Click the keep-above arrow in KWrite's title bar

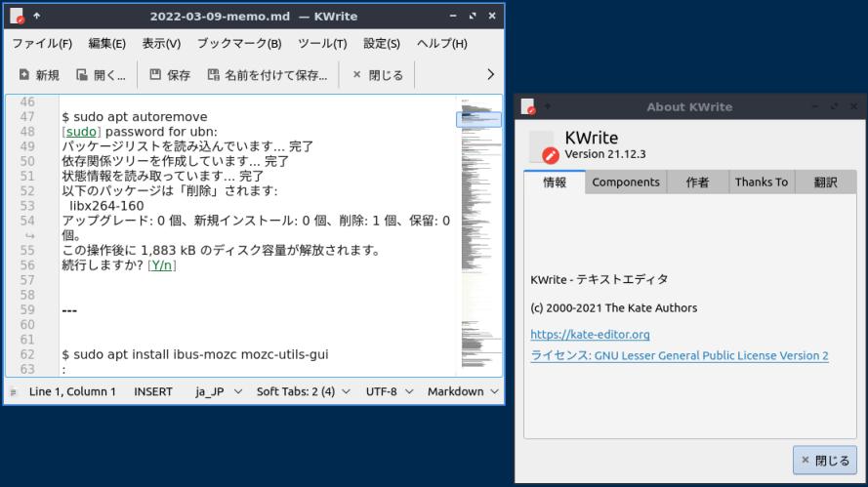(x=36, y=16)
